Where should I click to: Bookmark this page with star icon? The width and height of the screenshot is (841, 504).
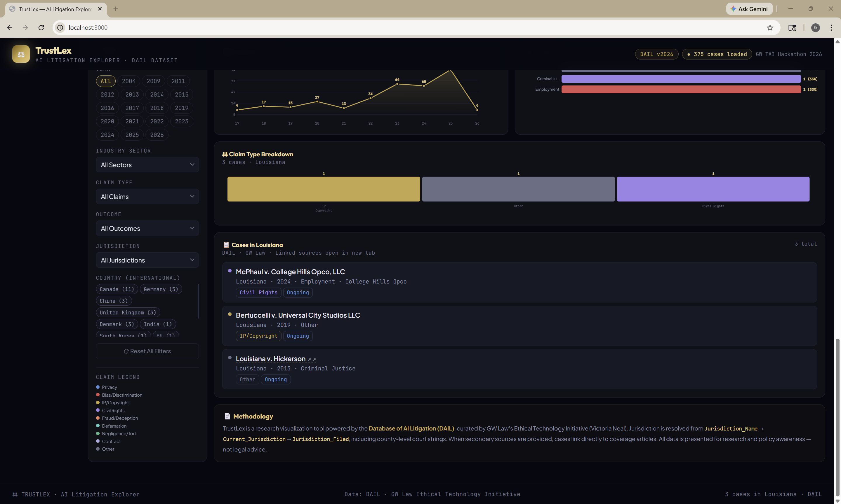tap(770, 27)
